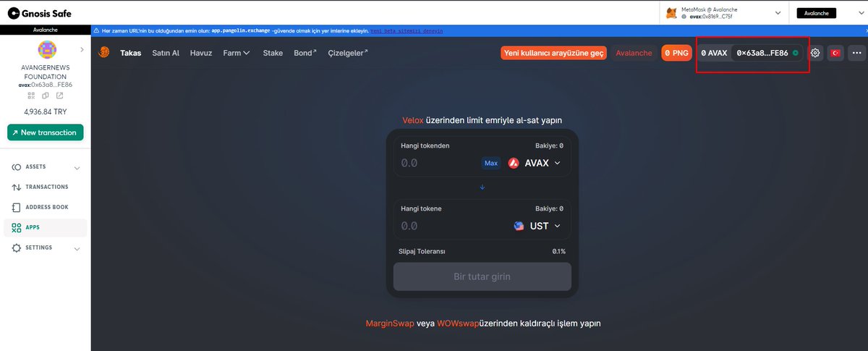Open Pangolin settings gear icon

pos(815,53)
